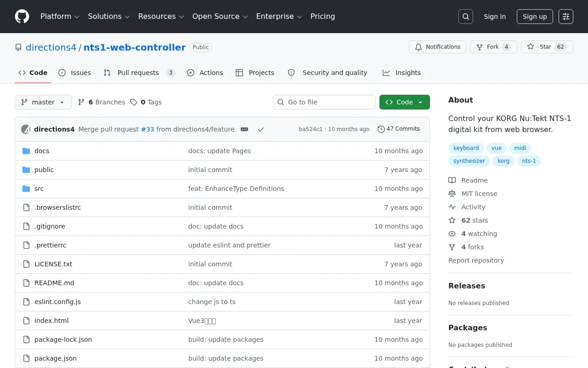588x368 pixels.
Task: Click the star icon button
Action: click(x=531, y=47)
